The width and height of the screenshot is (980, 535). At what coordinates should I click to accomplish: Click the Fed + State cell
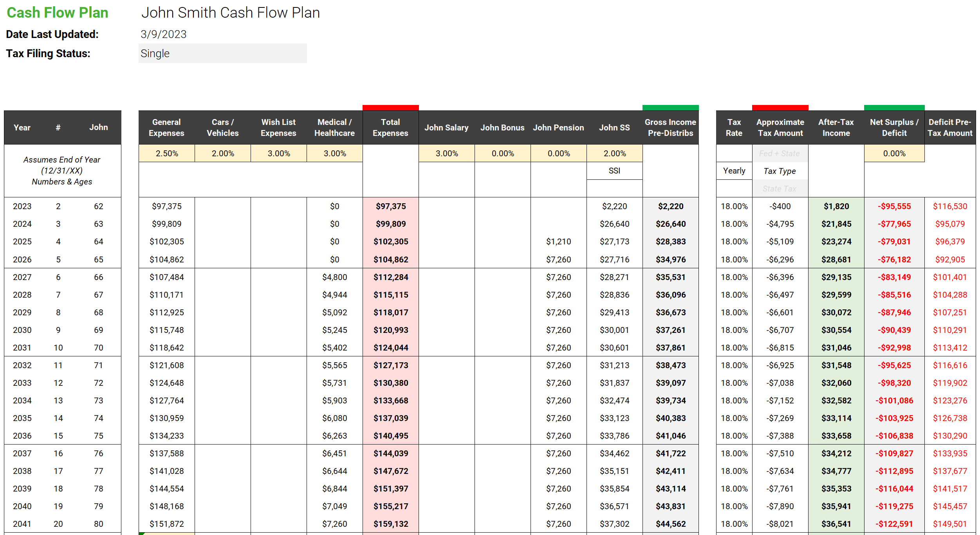coord(780,153)
